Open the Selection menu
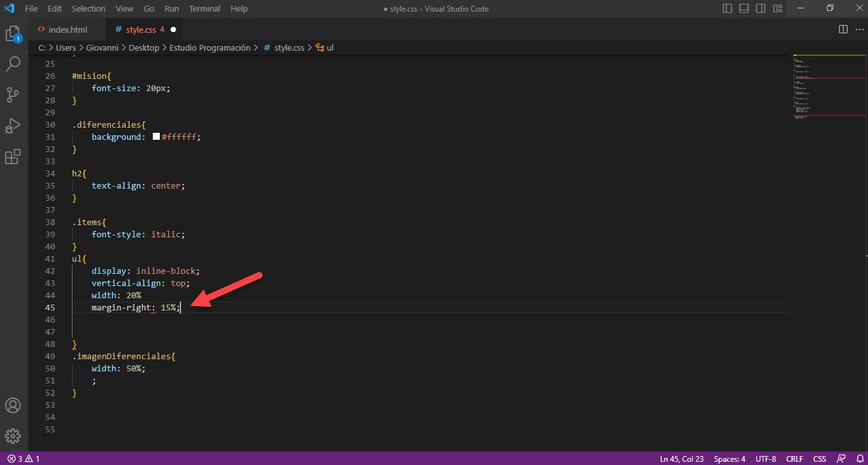 click(89, 8)
